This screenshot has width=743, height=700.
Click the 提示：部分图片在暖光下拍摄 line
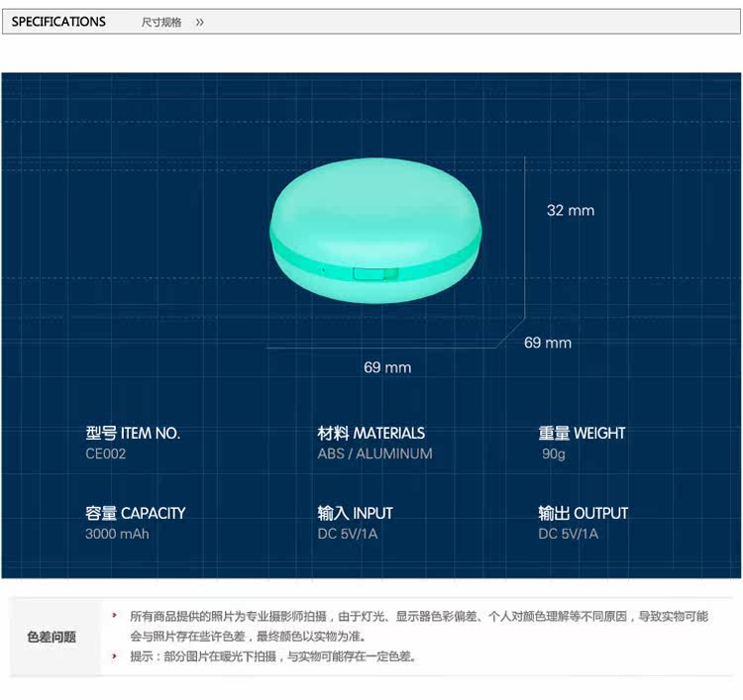tap(273, 656)
